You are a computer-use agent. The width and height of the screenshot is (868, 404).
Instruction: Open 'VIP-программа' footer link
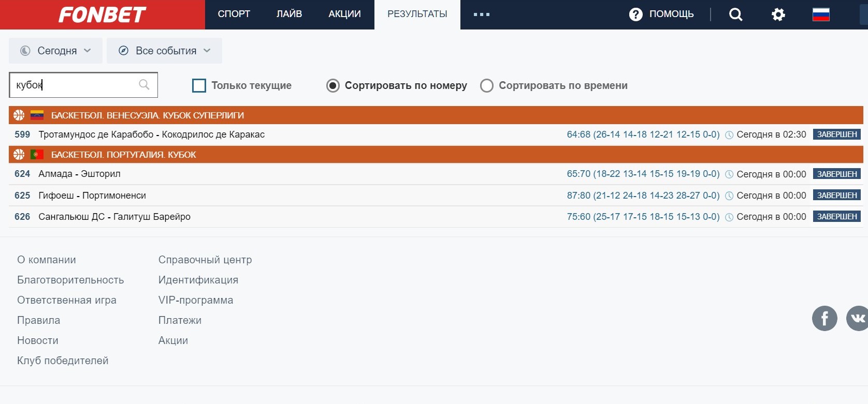(196, 300)
